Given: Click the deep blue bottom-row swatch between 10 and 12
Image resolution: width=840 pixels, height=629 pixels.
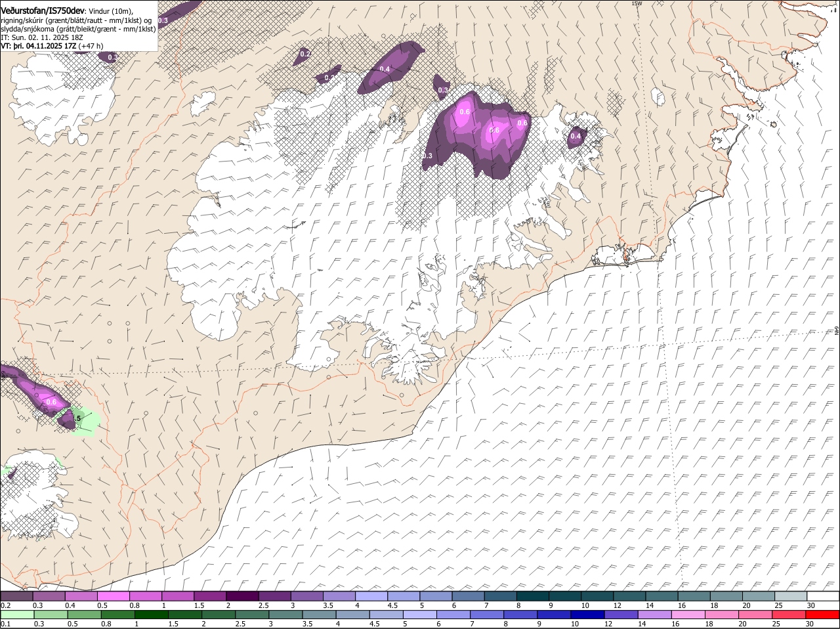Looking at the screenshot, I should click(589, 615).
